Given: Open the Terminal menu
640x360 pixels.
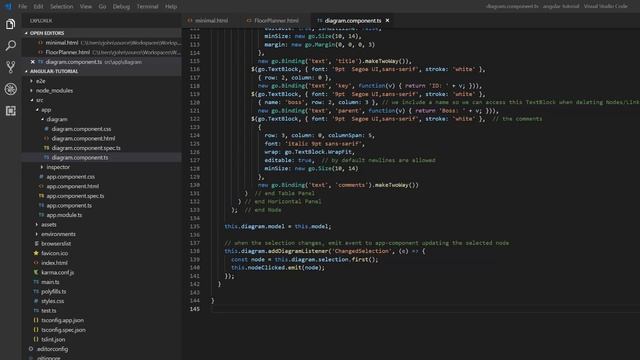Looking at the screenshot, I should [x=147, y=7].
